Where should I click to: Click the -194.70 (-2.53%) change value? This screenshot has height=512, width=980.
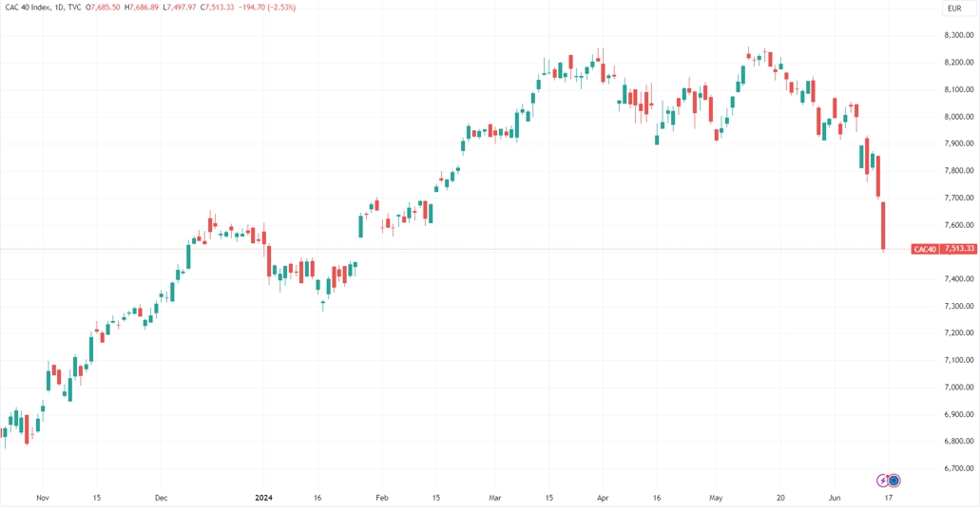pos(269,8)
